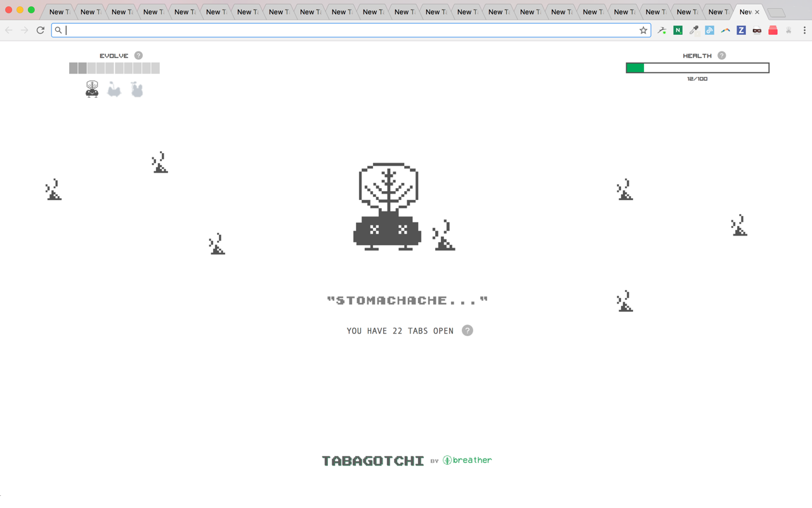
Task: Click the "YOU HAVE 22 TABS OPEN" text
Action: tap(400, 331)
